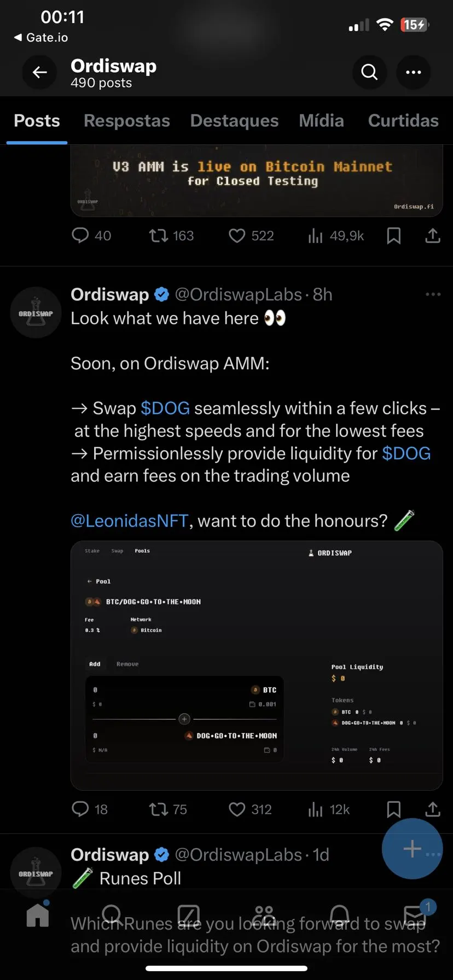This screenshot has width=453, height=980.
Task: Open the BTC/DOG pool screenshot image
Action: point(257,666)
